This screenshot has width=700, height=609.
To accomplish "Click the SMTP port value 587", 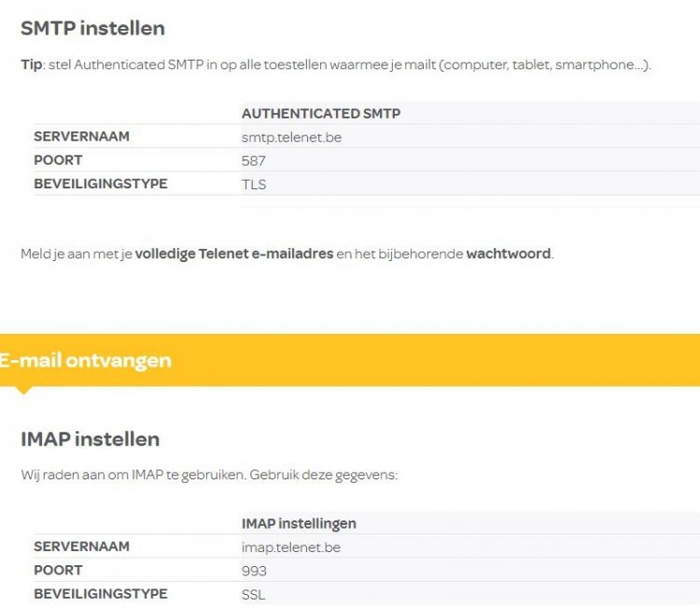I will (x=253, y=160).
